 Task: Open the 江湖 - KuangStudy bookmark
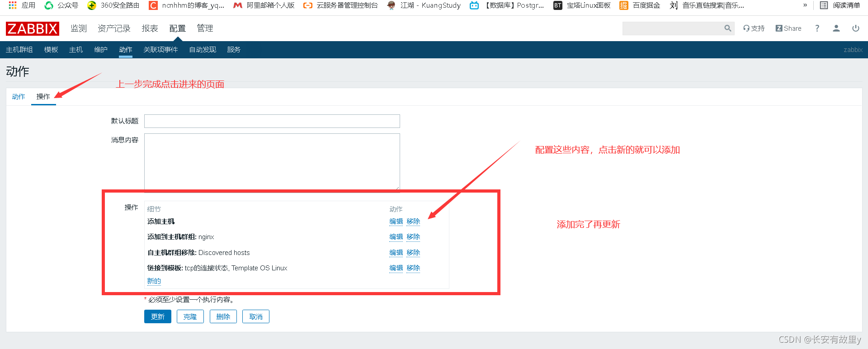[x=424, y=5]
